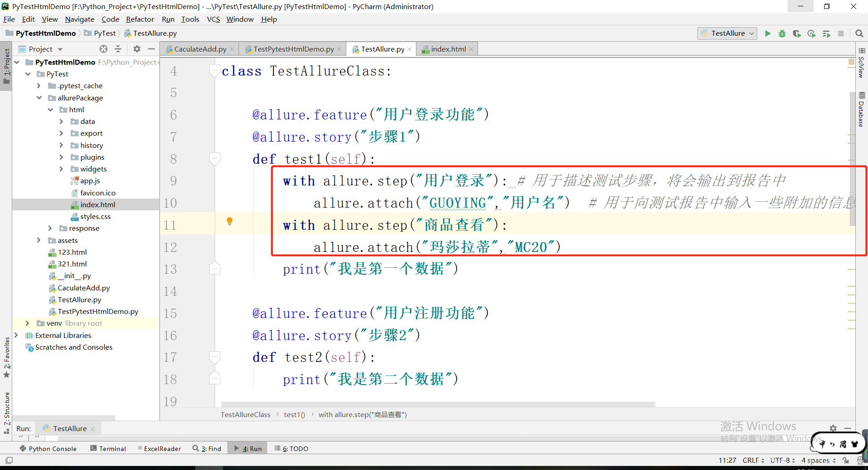Click the concurrency diagram run icon

click(x=826, y=33)
